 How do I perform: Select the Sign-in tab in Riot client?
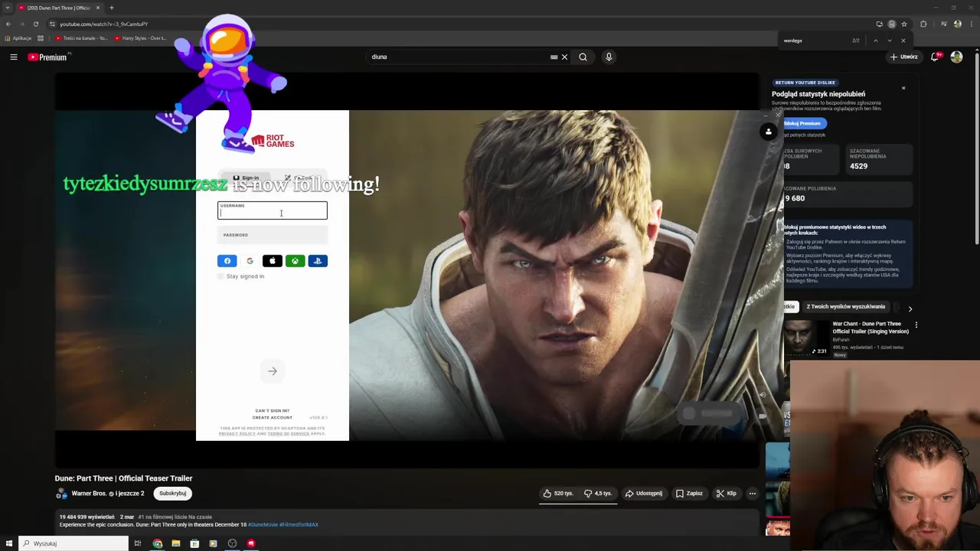(x=246, y=178)
